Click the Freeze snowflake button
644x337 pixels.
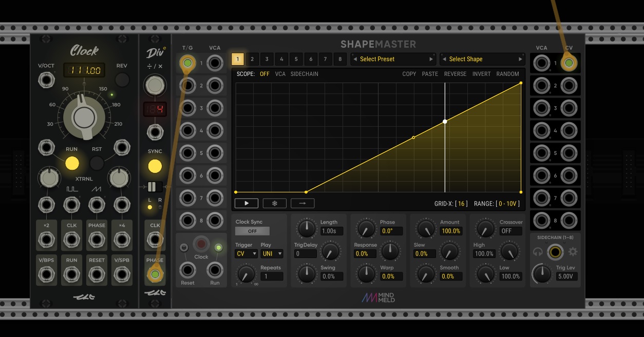tap(275, 203)
